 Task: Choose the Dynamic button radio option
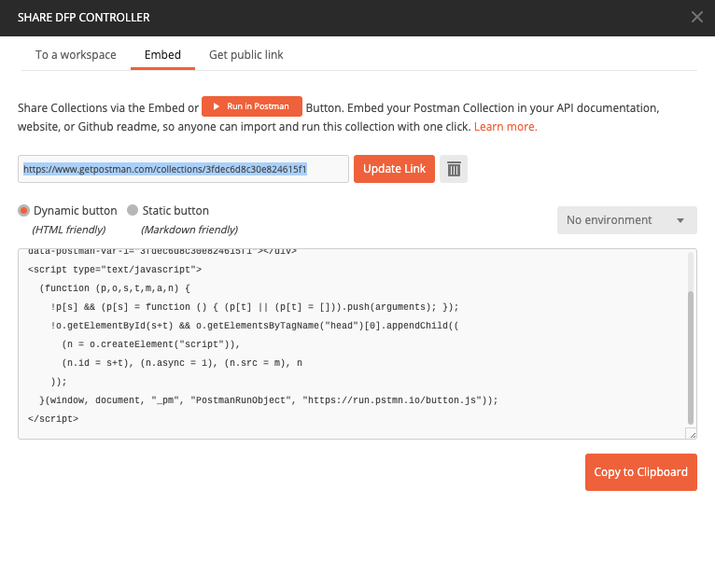(x=23, y=211)
